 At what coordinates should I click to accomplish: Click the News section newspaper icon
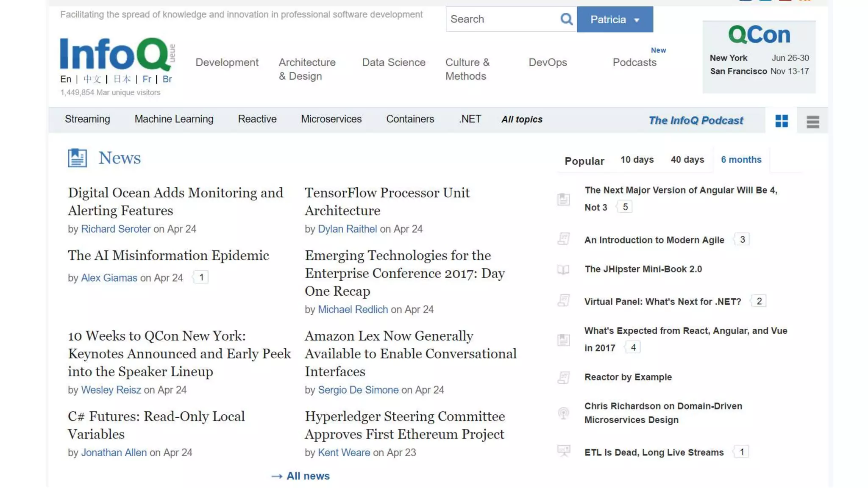pyautogui.click(x=77, y=158)
